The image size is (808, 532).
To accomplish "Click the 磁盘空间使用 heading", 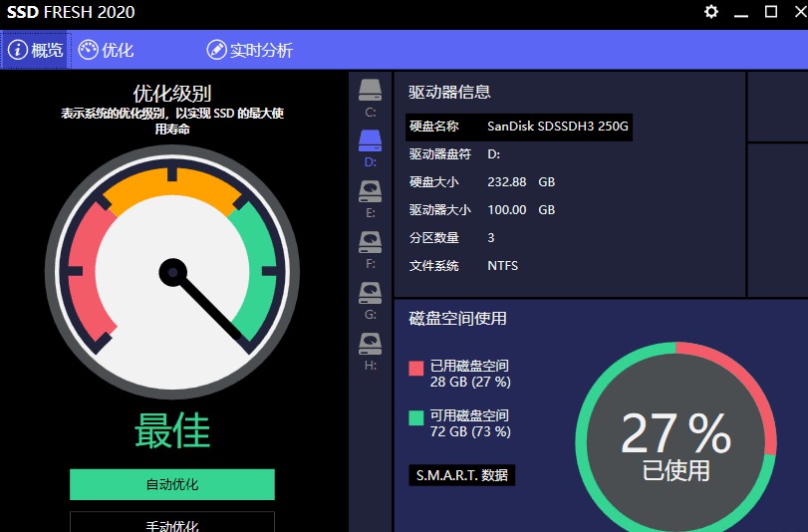I will click(457, 318).
